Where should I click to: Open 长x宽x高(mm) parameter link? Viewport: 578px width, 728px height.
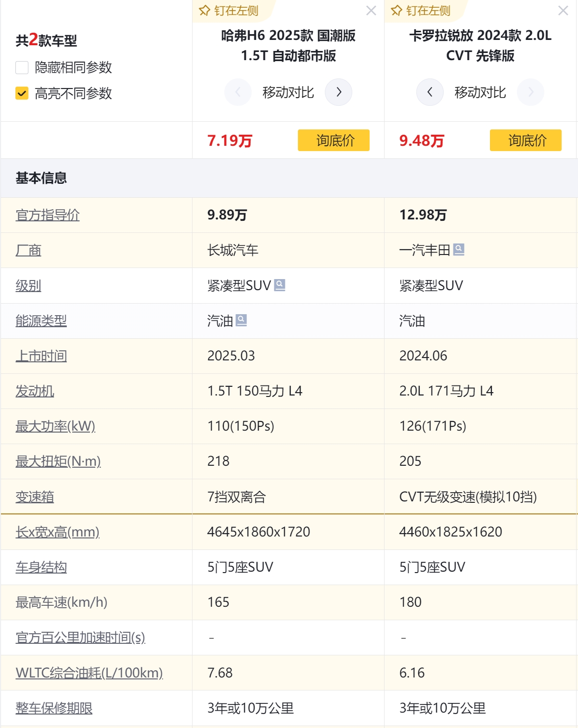(57, 532)
